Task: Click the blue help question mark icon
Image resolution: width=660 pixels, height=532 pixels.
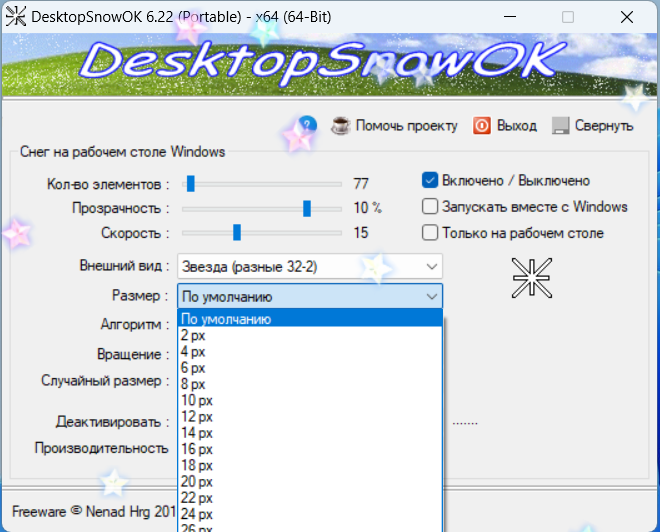Action: click(308, 125)
